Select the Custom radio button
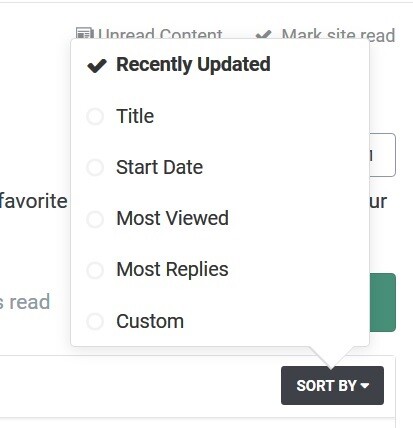Image resolution: width=413 pixels, height=428 pixels. [x=95, y=321]
